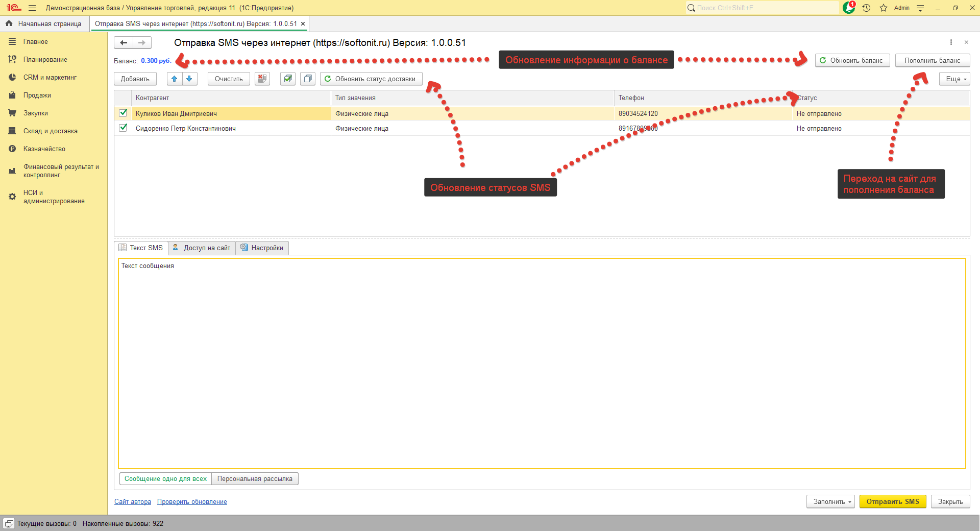Click the uncheck all rows icon
Viewport: 980px width, 531px height.
[x=307, y=79]
